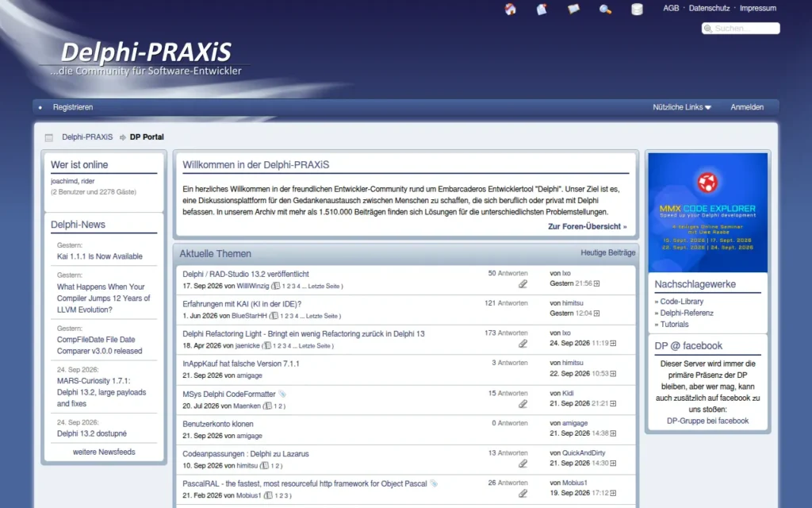Image resolution: width=812 pixels, height=508 pixels.
Task: Open thread Benutzerkonto klonen
Action: (218, 424)
